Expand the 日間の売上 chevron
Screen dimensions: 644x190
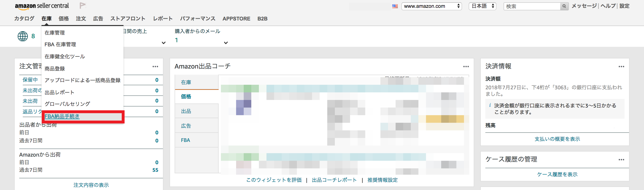click(164, 43)
